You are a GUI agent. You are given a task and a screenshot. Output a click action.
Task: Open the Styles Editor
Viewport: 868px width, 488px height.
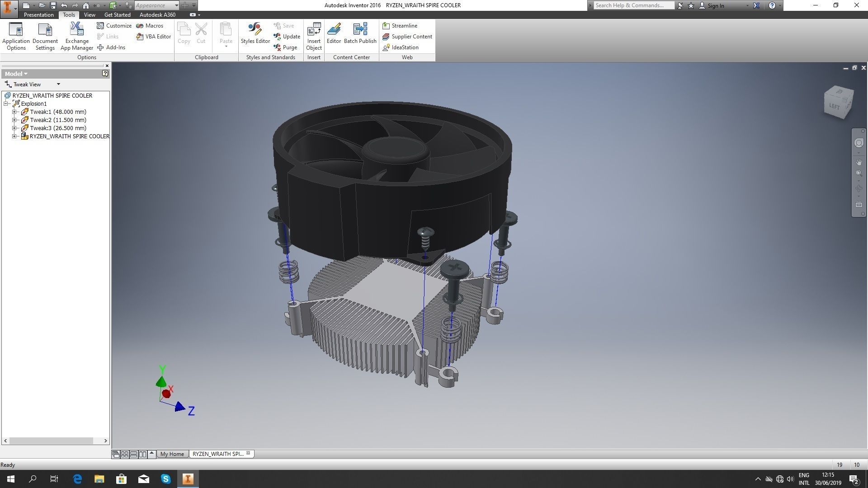255,34
